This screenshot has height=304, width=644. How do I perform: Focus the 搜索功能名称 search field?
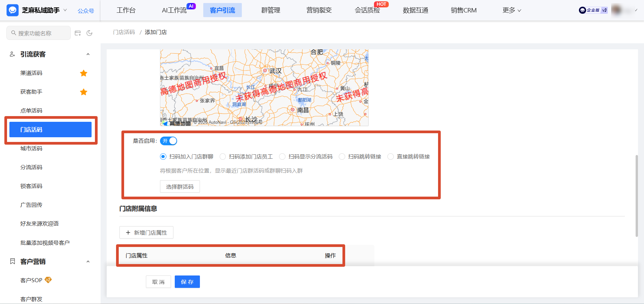pos(39,33)
